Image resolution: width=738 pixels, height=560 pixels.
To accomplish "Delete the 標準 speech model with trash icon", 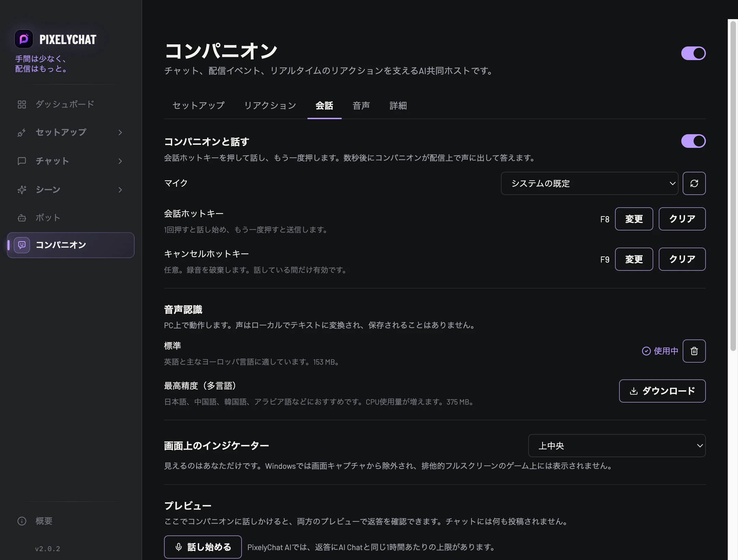I will (694, 351).
